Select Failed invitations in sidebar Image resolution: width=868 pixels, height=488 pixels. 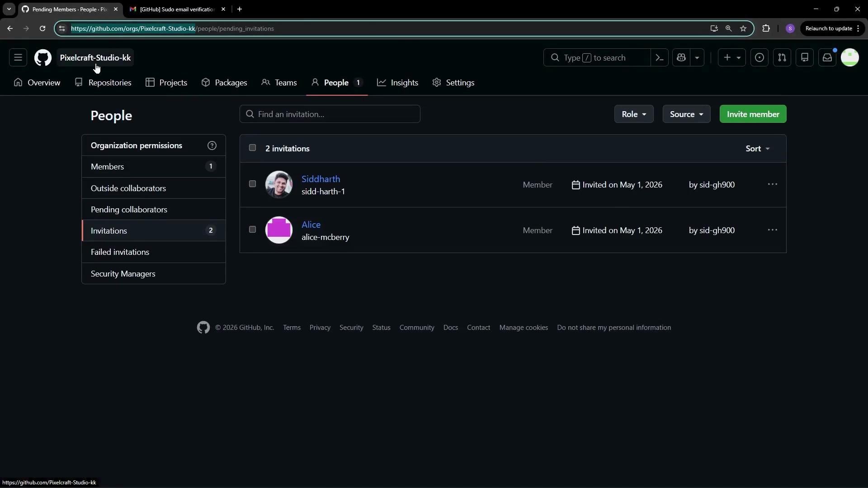154,252
